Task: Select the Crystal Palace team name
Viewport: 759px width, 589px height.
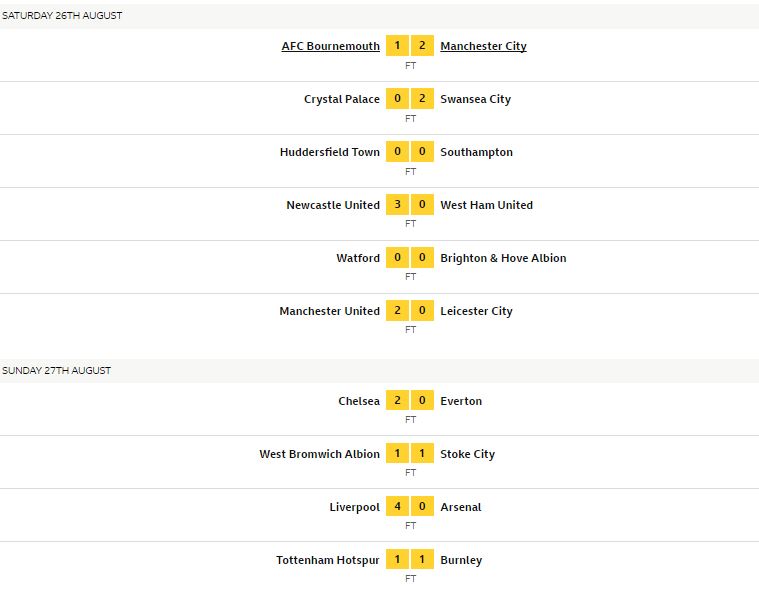Action: (342, 99)
